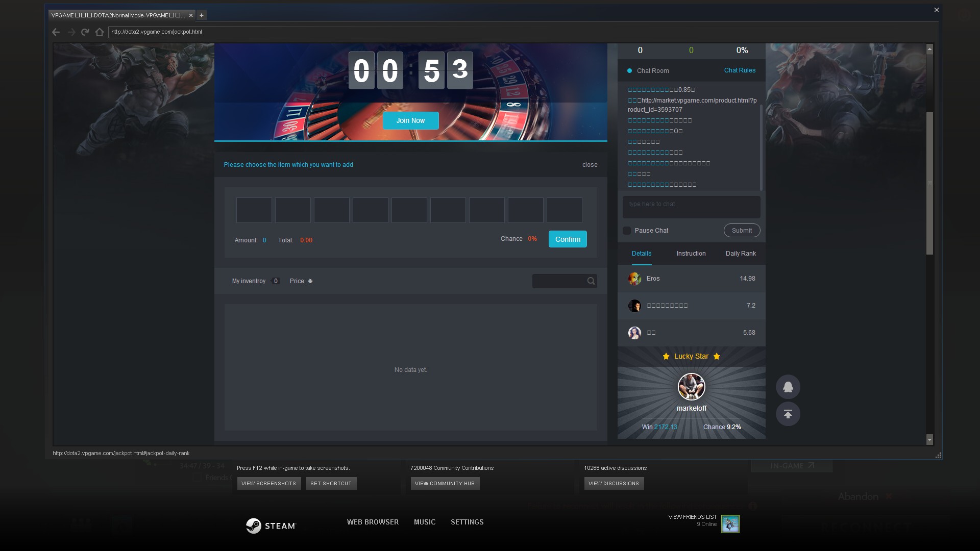
Task: Open a new browser tab with plus icon
Action: click(x=202, y=15)
